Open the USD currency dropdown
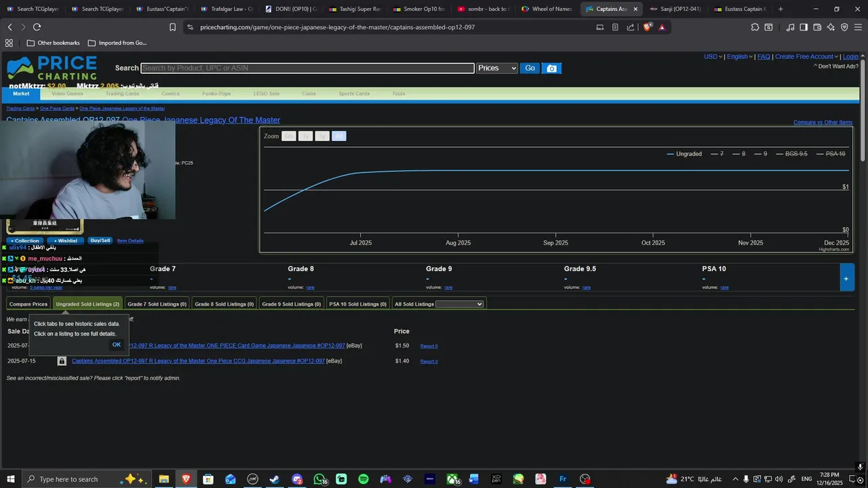This screenshot has height=488, width=868. 713,57
